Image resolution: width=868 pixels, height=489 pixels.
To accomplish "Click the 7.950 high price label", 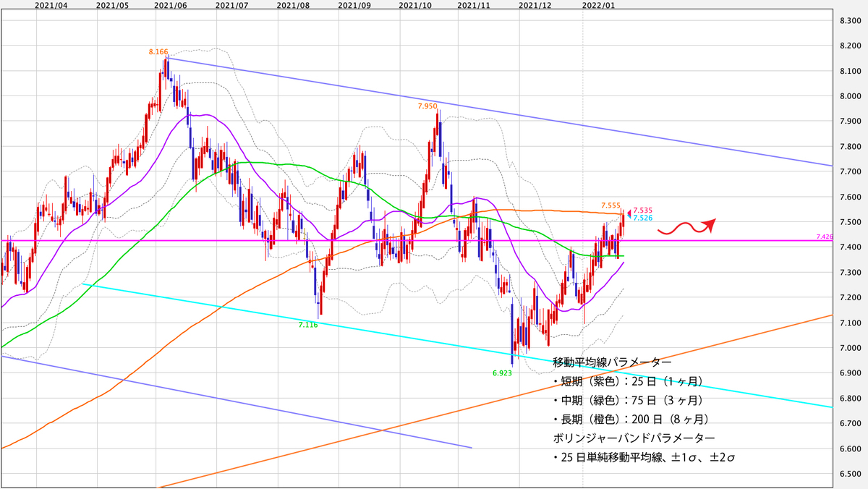I will [x=426, y=106].
